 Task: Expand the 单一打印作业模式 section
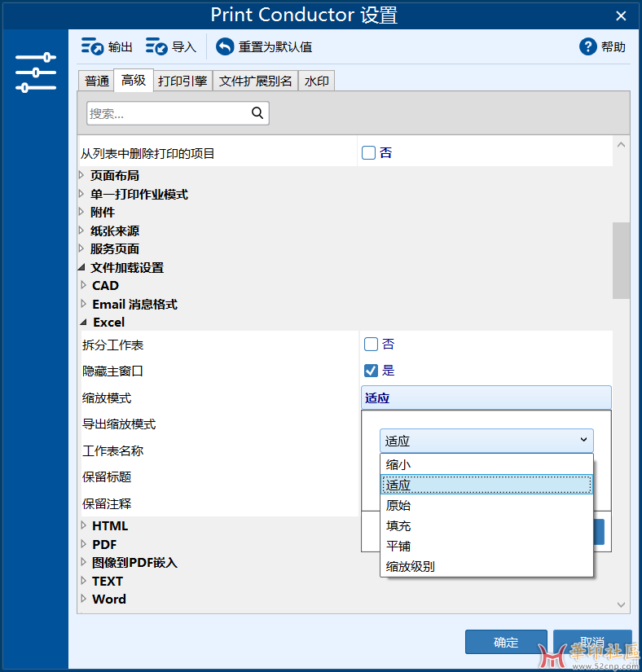click(81, 194)
